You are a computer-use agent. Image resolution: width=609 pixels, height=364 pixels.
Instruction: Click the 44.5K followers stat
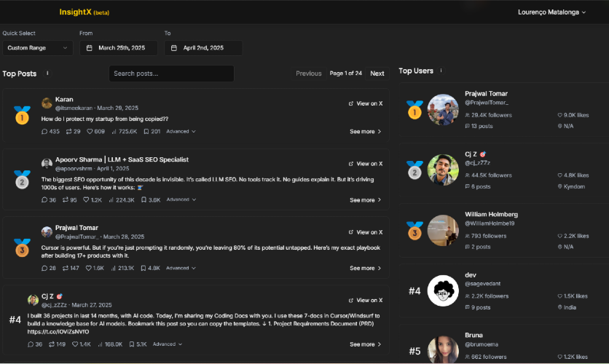click(x=488, y=175)
